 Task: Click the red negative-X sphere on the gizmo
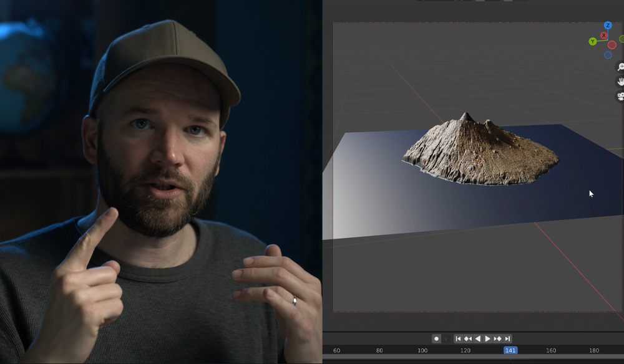coord(612,45)
